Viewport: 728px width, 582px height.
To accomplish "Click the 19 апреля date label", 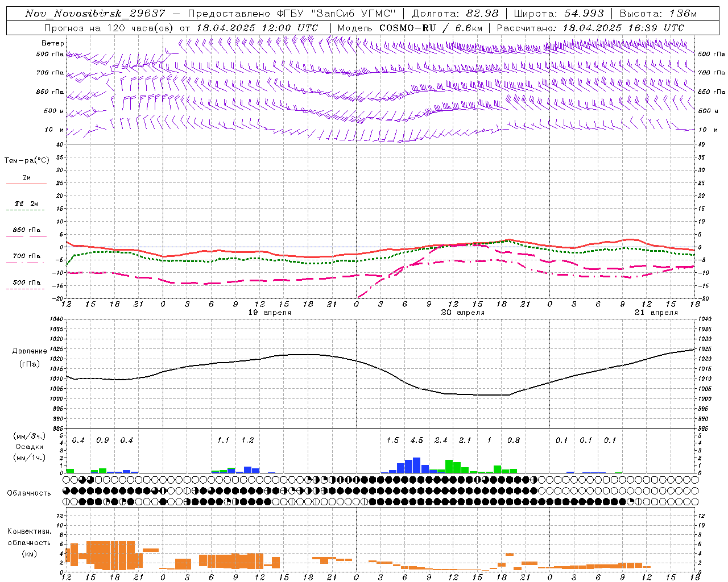I will 270,313.
